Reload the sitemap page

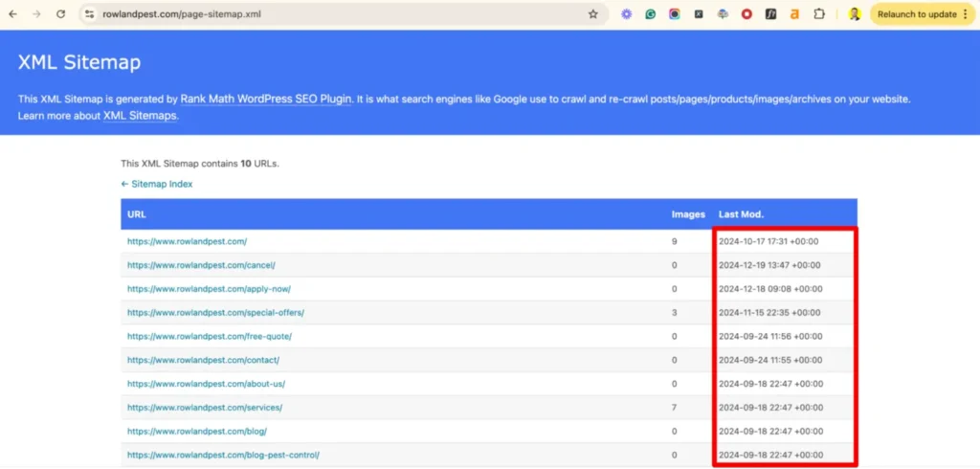(60, 14)
